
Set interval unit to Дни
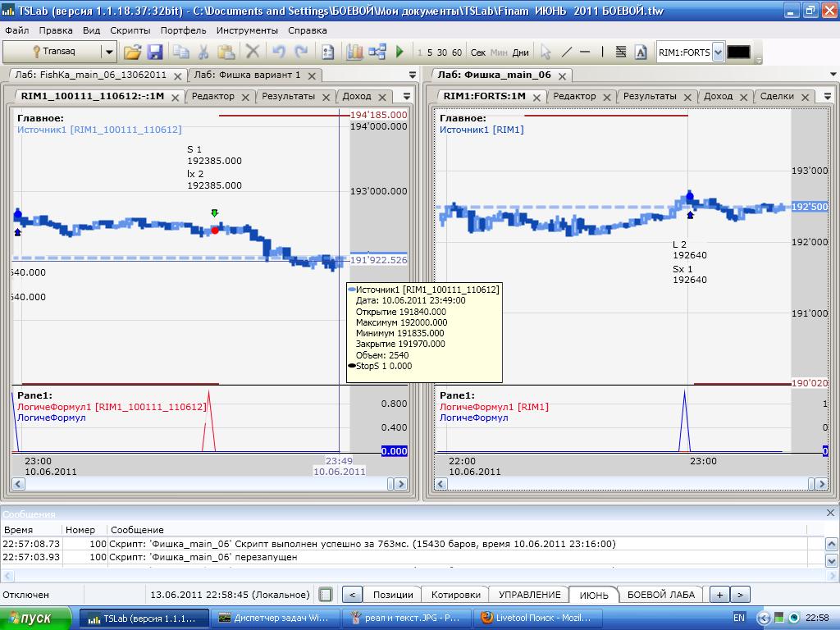[520, 52]
